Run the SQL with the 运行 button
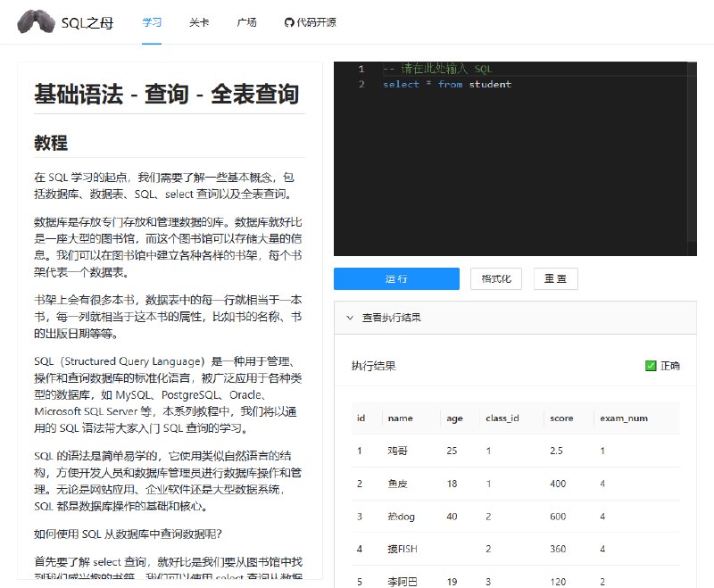The image size is (714, 588). click(x=395, y=278)
